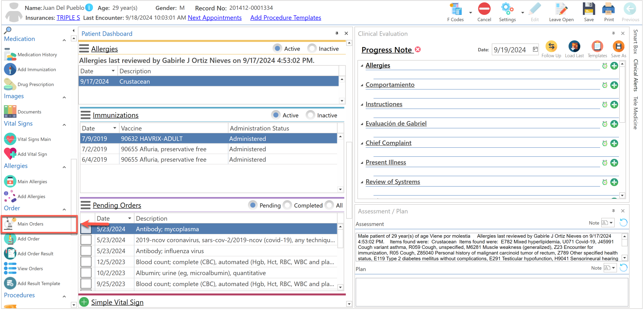644x310 pixels.
Task: Click the Load Last icon
Action: [x=574, y=46]
